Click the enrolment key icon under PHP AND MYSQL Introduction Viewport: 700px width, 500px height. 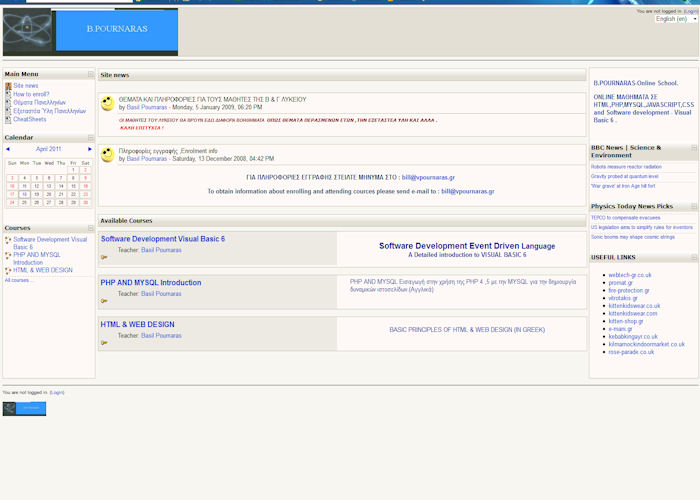click(104, 301)
